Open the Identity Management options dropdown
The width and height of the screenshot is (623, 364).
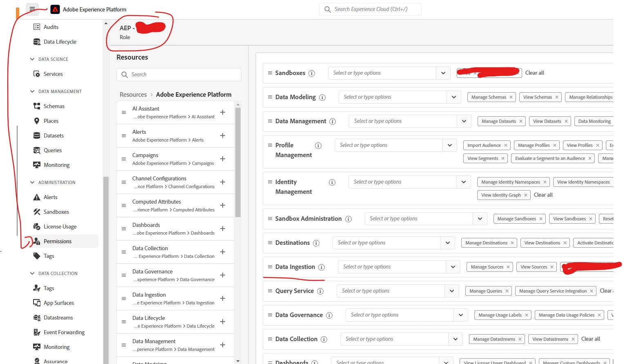click(464, 182)
